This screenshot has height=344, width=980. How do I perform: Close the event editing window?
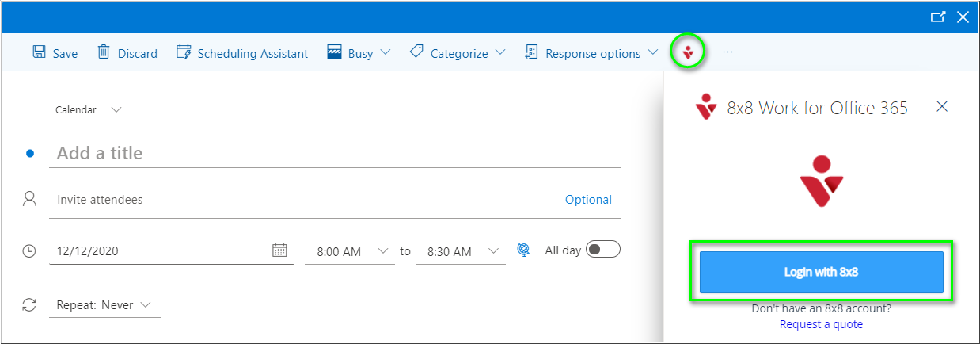tap(963, 17)
